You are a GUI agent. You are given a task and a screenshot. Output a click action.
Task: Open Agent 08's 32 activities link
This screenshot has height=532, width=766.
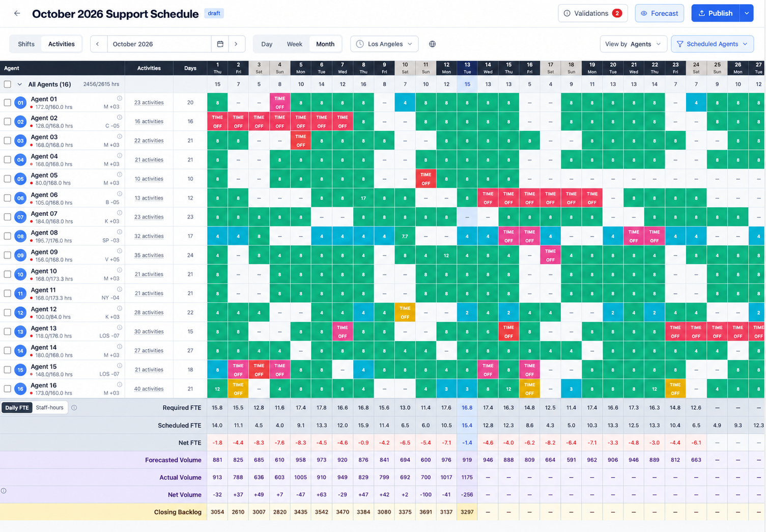[149, 236]
